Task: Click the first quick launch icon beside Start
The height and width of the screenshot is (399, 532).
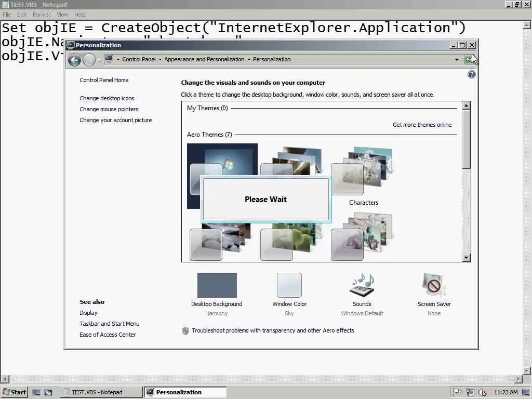Action: click(36, 393)
